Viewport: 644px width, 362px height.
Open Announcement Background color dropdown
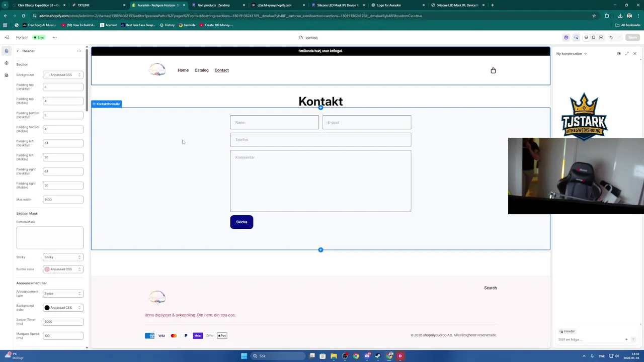pyautogui.click(x=63, y=308)
